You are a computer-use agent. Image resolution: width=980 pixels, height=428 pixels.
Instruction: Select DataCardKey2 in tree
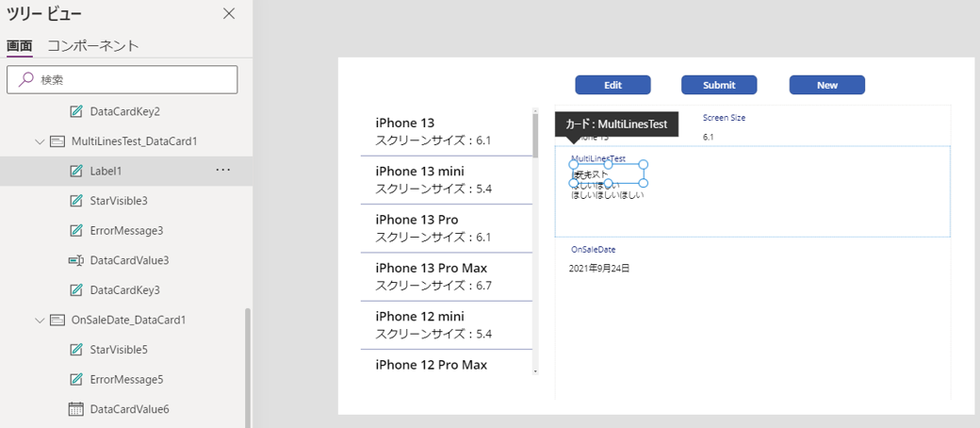[x=125, y=111]
